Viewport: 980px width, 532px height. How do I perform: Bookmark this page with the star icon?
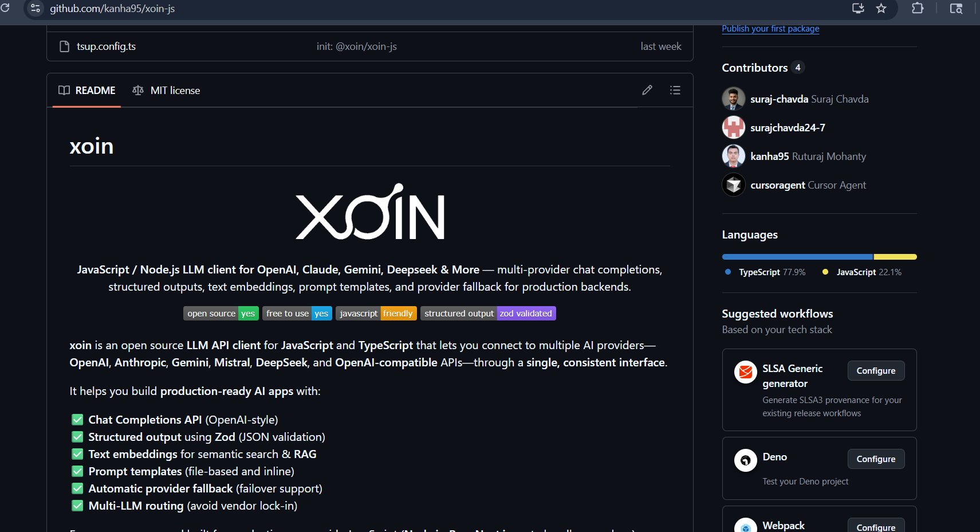(x=881, y=8)
